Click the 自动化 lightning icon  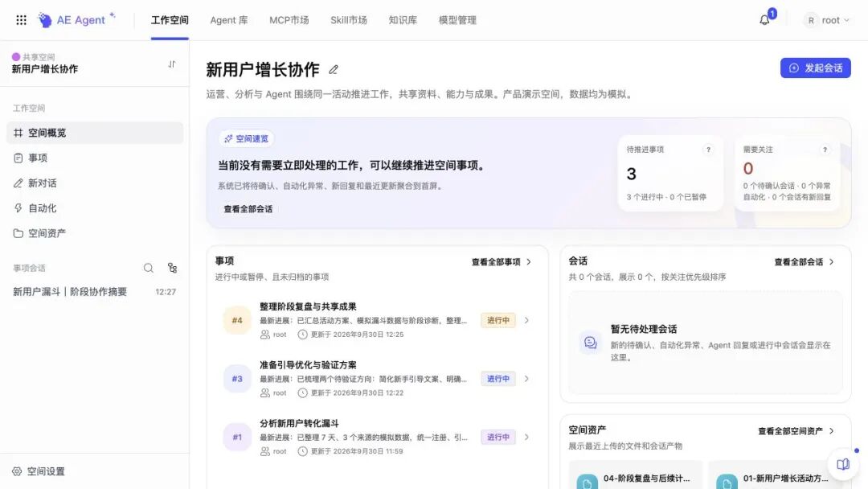(x=18, y=208)
